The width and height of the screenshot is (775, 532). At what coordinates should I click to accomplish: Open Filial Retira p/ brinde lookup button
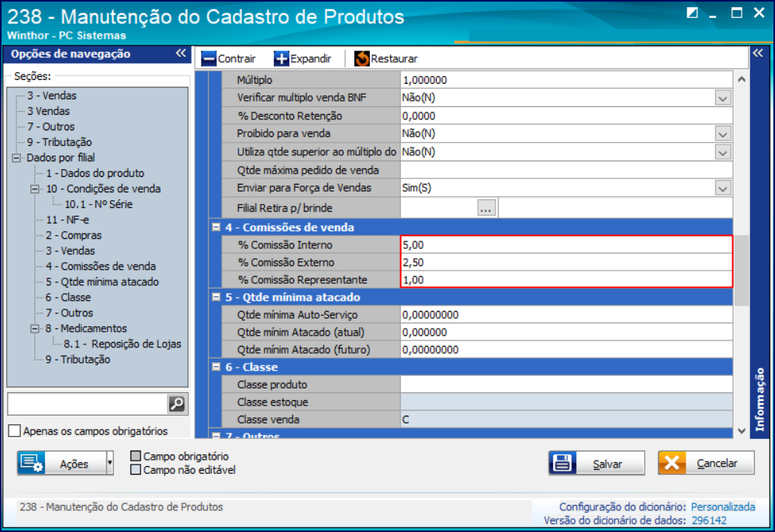[x=487, y=208]
